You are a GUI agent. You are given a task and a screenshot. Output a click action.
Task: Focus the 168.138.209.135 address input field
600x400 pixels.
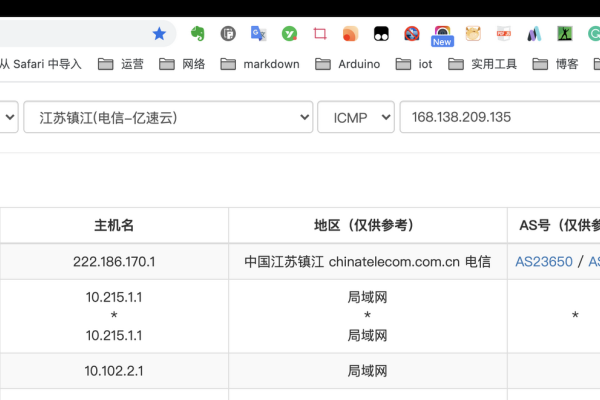500,117
